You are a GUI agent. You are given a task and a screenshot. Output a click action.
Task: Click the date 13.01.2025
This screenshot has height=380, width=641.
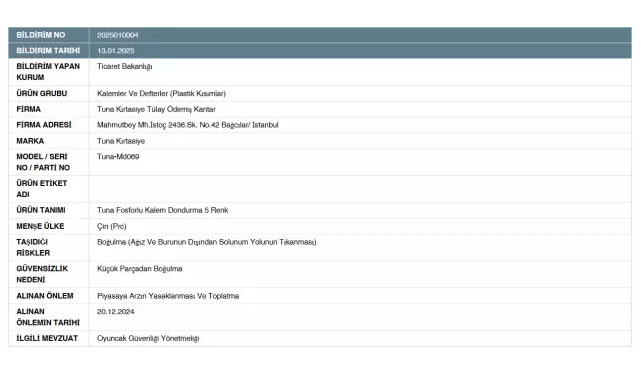tap(115, 51)
